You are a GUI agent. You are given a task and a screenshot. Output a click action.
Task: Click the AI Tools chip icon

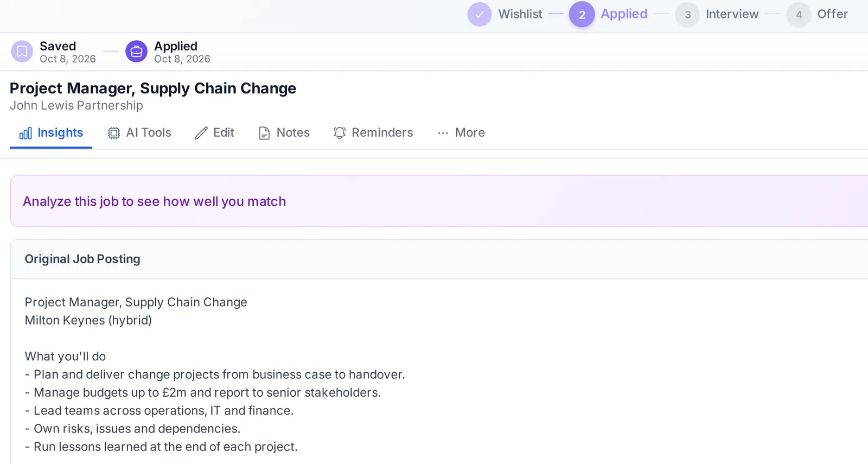113,133
